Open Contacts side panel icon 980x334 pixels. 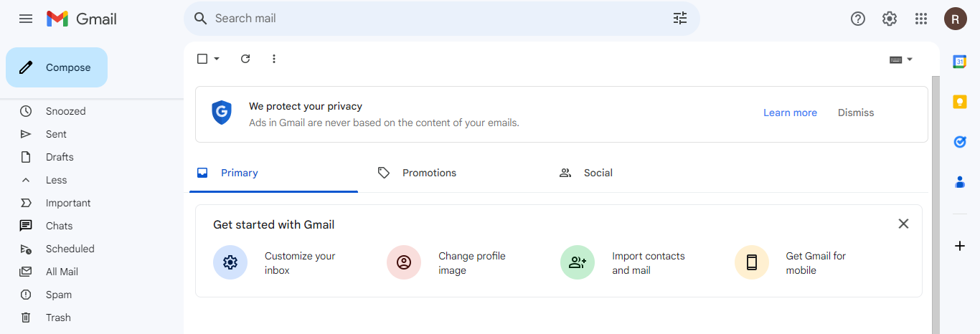click(x=960, y=182)
